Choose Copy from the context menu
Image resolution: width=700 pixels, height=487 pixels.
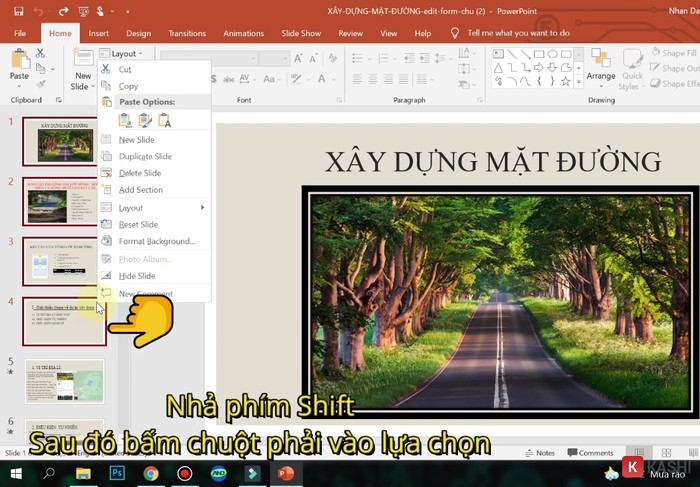point(154,86)
